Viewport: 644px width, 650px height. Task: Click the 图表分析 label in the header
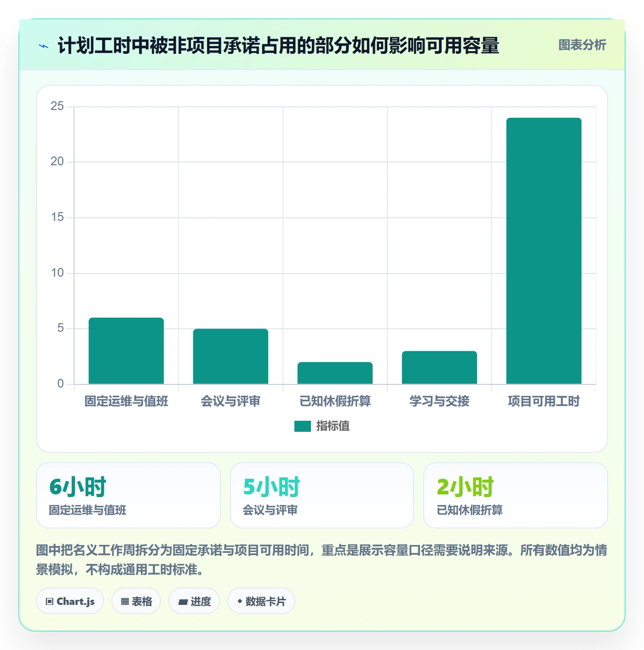coord(582,45)
